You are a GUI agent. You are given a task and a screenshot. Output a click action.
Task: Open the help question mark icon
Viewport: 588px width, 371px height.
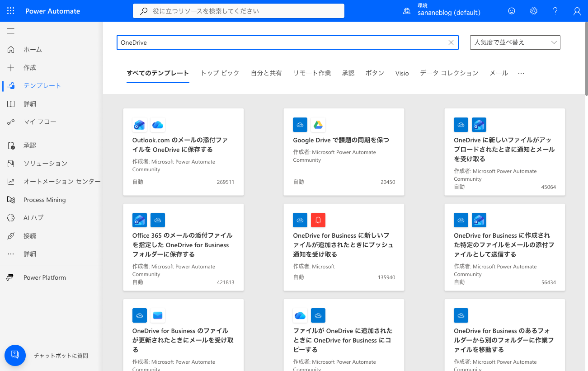[555, 11]
